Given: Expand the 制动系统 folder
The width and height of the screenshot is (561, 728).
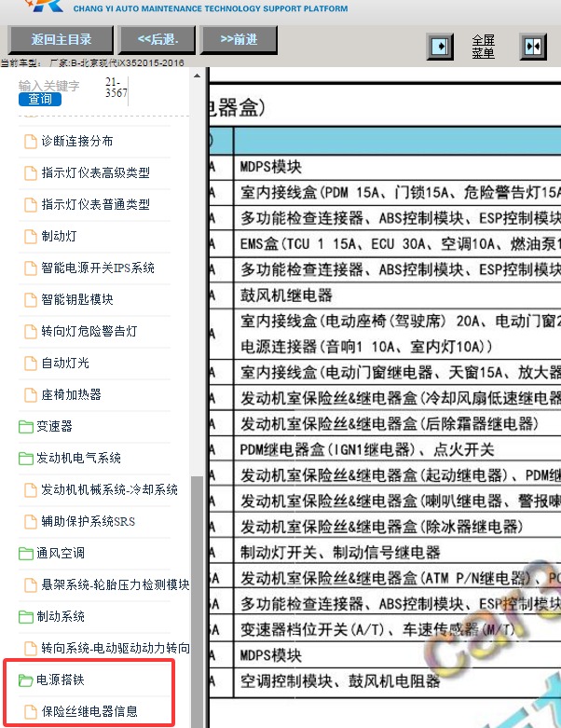Looking at the screenshot, I should click(x=61, y=616).
